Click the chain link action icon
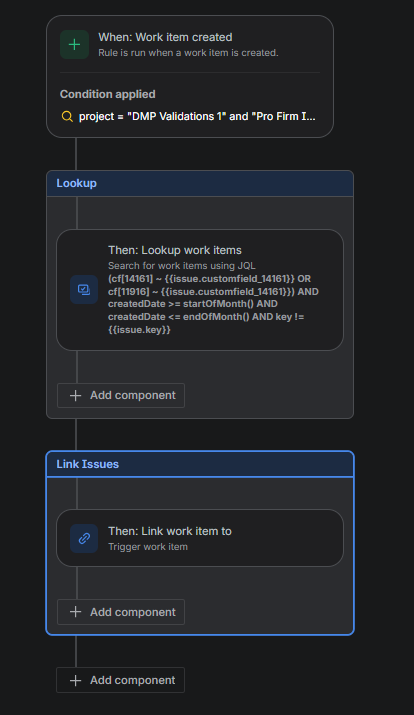Viewport: 414px width, 715px height. [84, 539]
